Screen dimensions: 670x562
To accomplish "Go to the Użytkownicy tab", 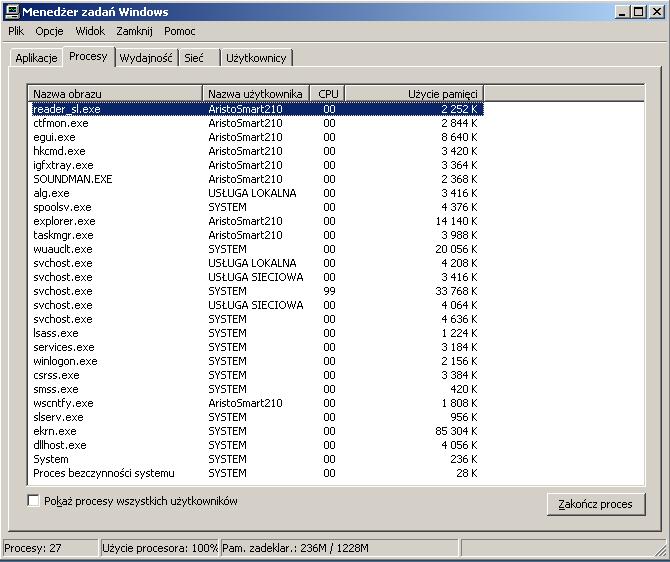I will [x=256, y=58].
